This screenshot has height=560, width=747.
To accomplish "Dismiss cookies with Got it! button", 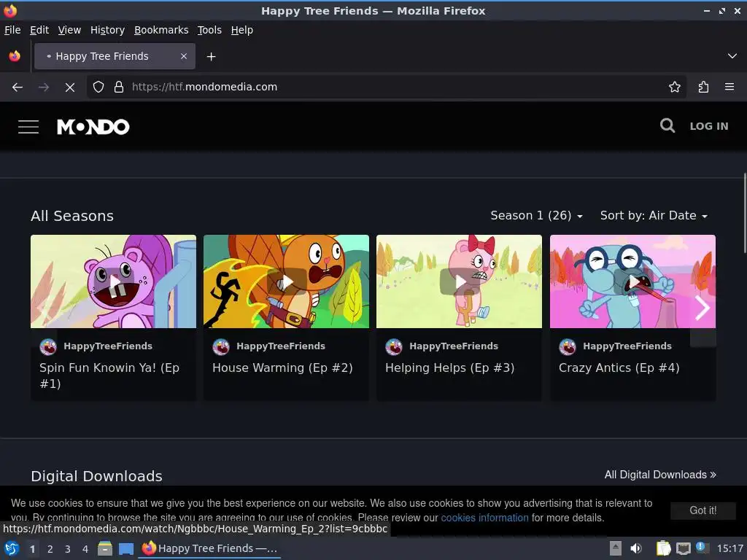I will (x=703, y=510).
